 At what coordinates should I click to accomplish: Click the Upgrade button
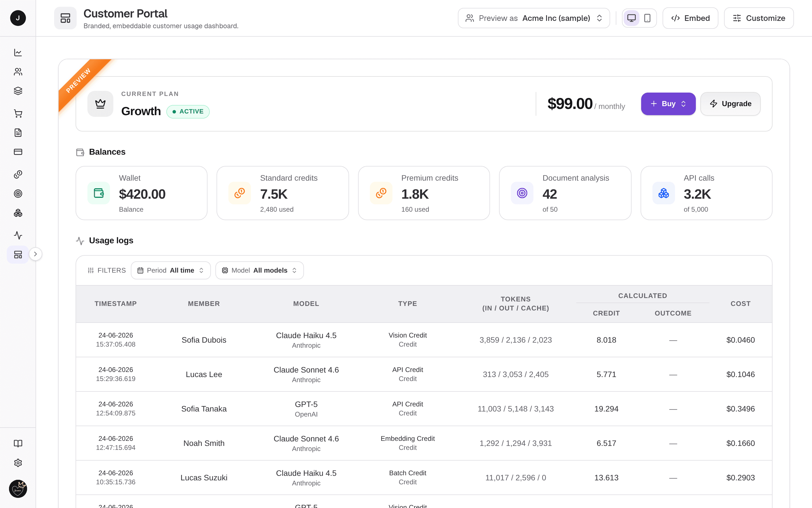[730, 104]
